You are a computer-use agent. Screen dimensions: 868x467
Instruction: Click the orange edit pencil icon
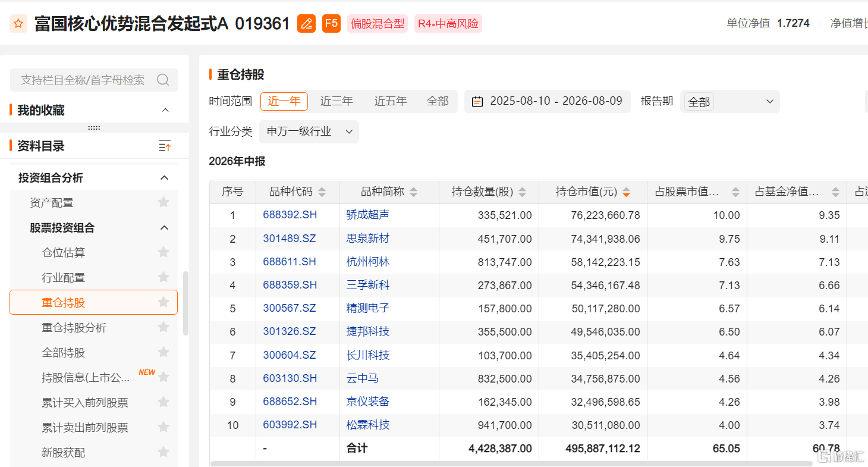(x=307, y=24)
